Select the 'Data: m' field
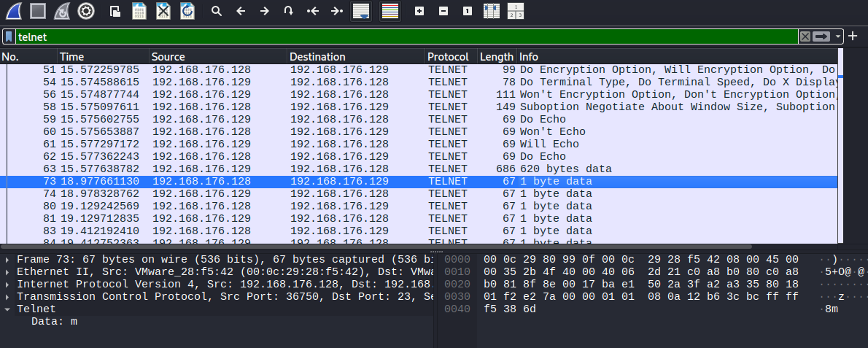 point(54,321)
